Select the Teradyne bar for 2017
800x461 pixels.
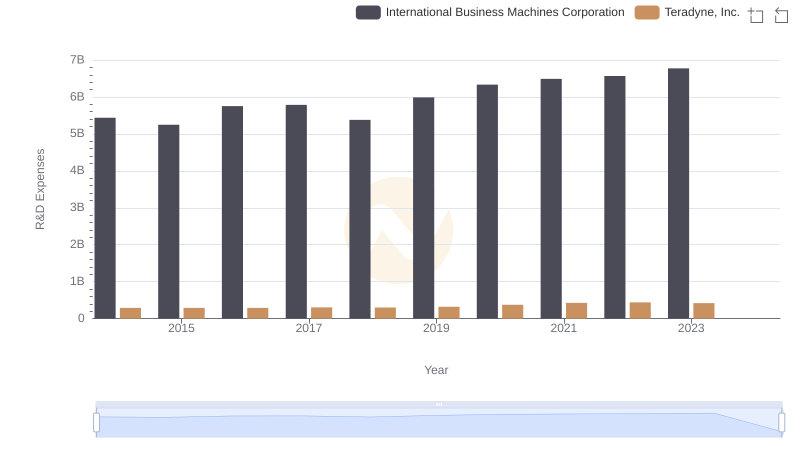click(x=322, y=313)
